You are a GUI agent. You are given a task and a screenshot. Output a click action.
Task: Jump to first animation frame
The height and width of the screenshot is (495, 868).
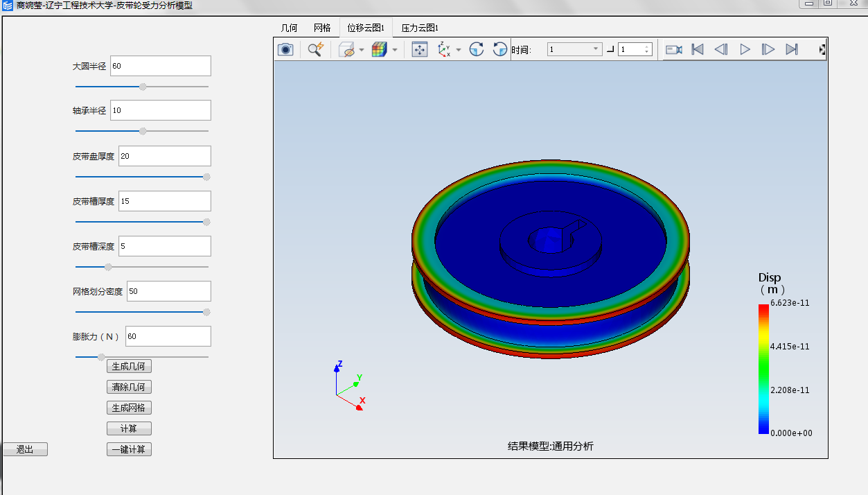pos(698,49)
